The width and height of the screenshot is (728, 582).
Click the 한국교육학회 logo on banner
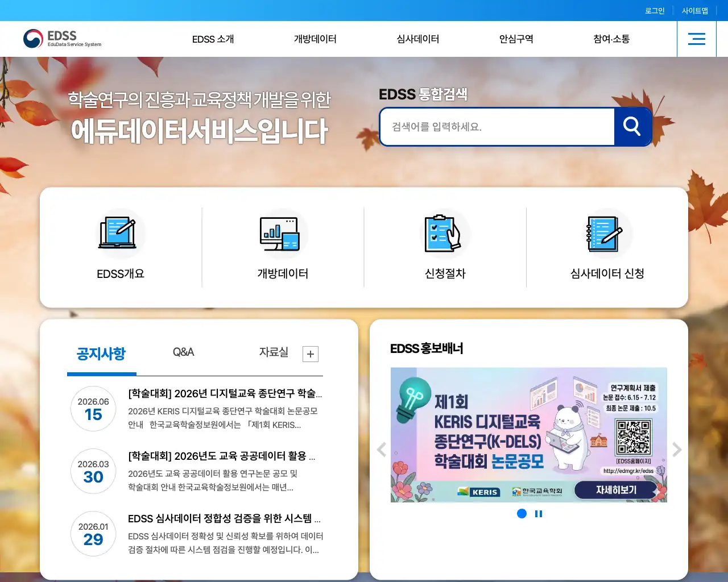(537, 492)
